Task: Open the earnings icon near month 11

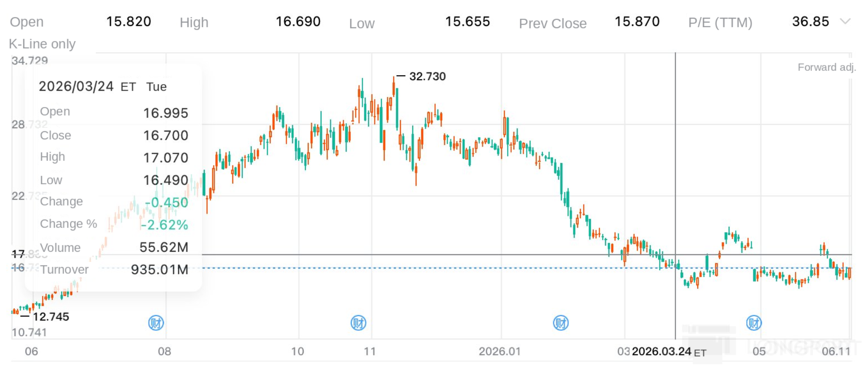Action: 358,323
